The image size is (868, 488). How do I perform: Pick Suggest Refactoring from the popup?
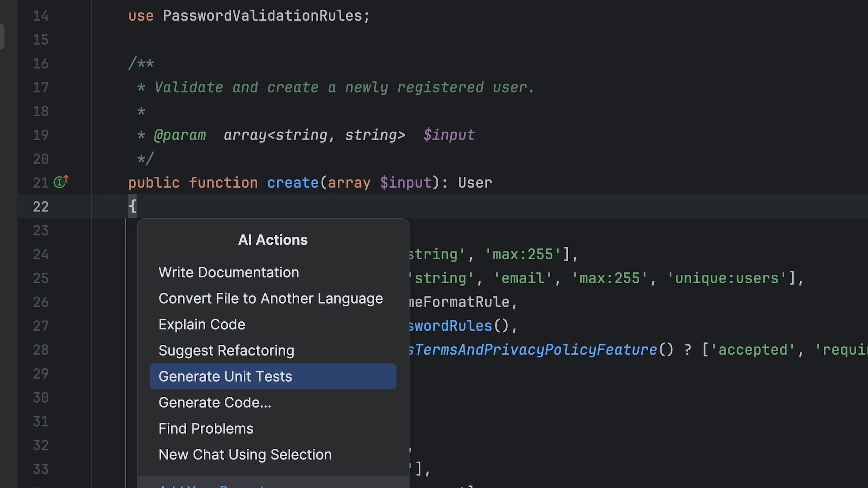click(x=226, y=351)
